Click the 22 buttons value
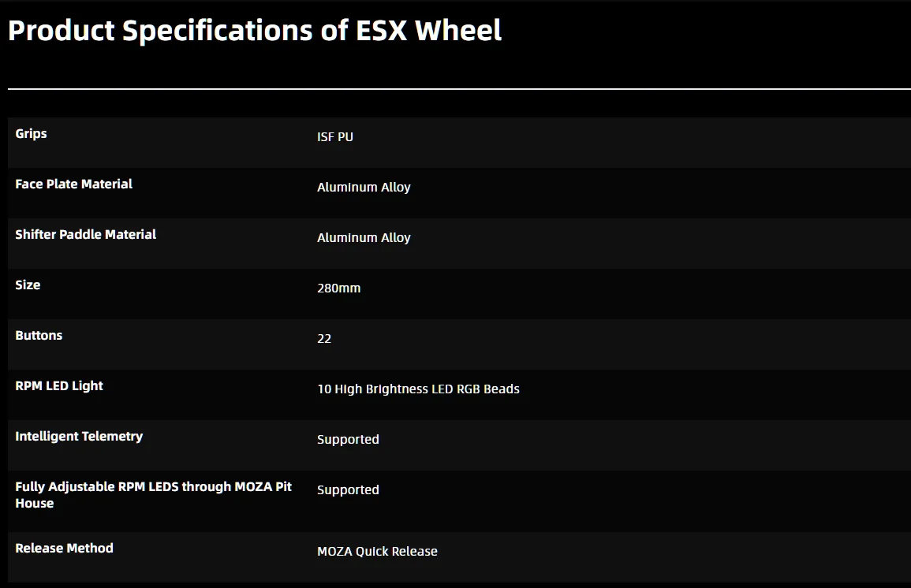The height and width of the screenshot is (588, 911). point(324,339)
